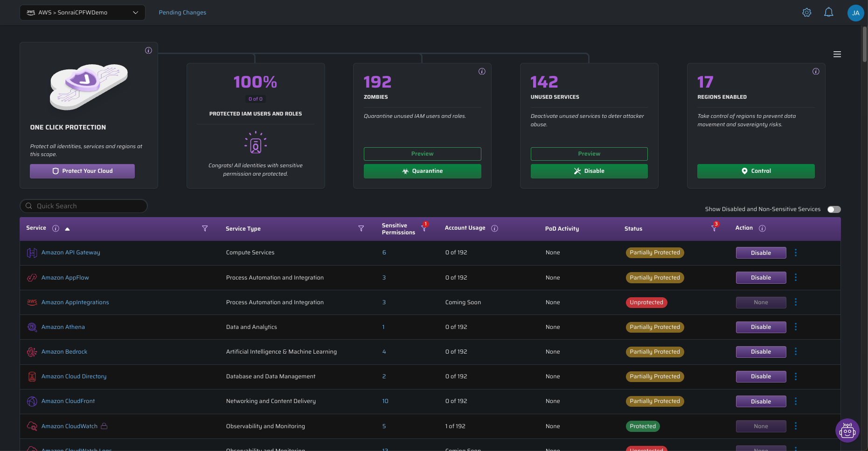Focus the Quick Search field
Screen dimensions: 868x451
pos(84,206)
